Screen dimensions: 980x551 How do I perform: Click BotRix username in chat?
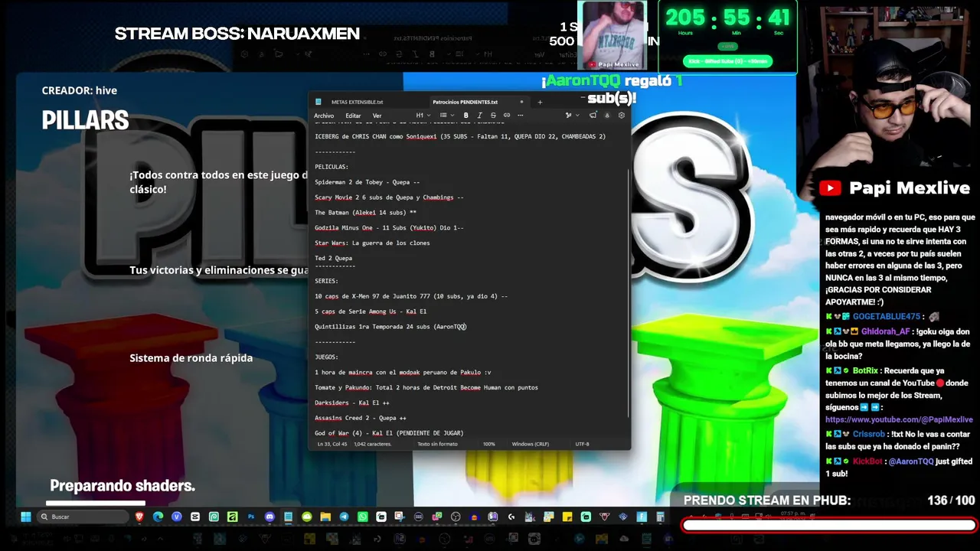pyautogui.click(x=865, y=371)
